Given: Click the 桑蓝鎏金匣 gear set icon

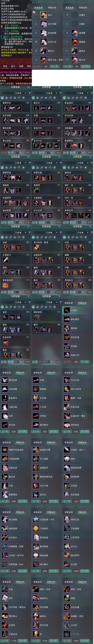Looking at the screenshot, I should coord(5,285).
